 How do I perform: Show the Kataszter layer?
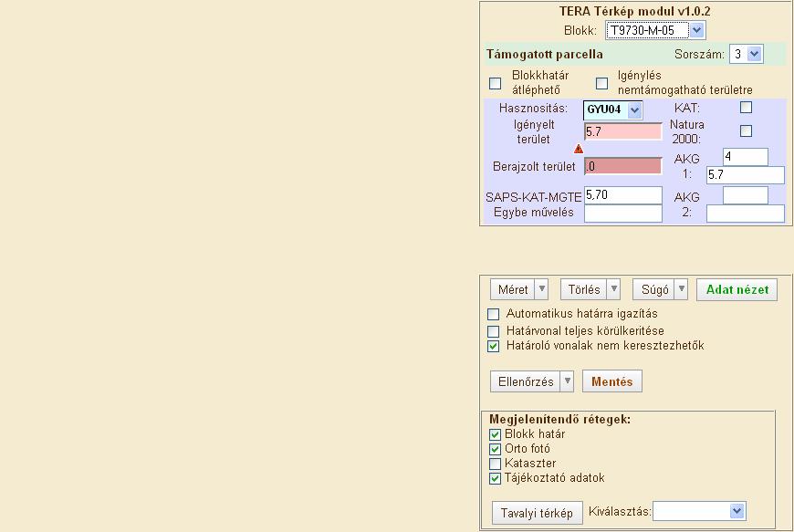(x=496, y=464)
